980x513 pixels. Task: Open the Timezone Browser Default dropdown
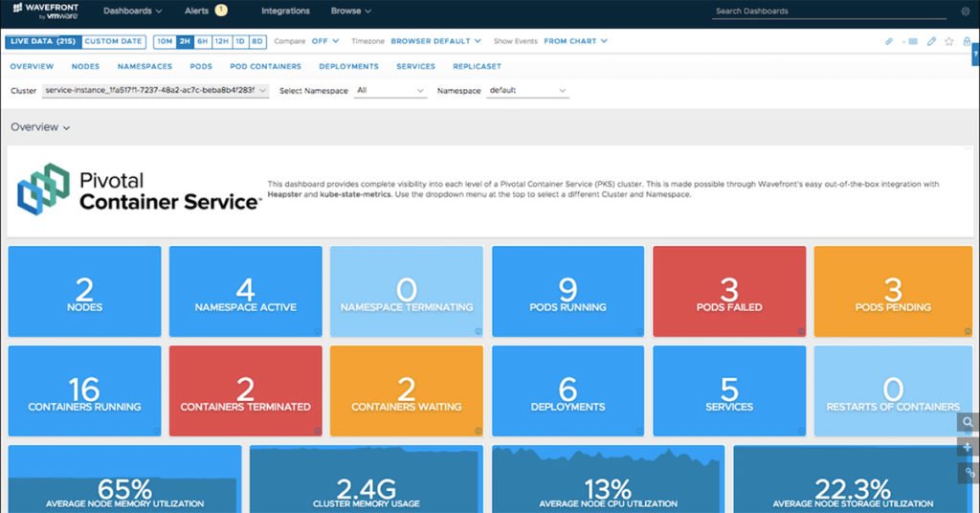[435, 41]
